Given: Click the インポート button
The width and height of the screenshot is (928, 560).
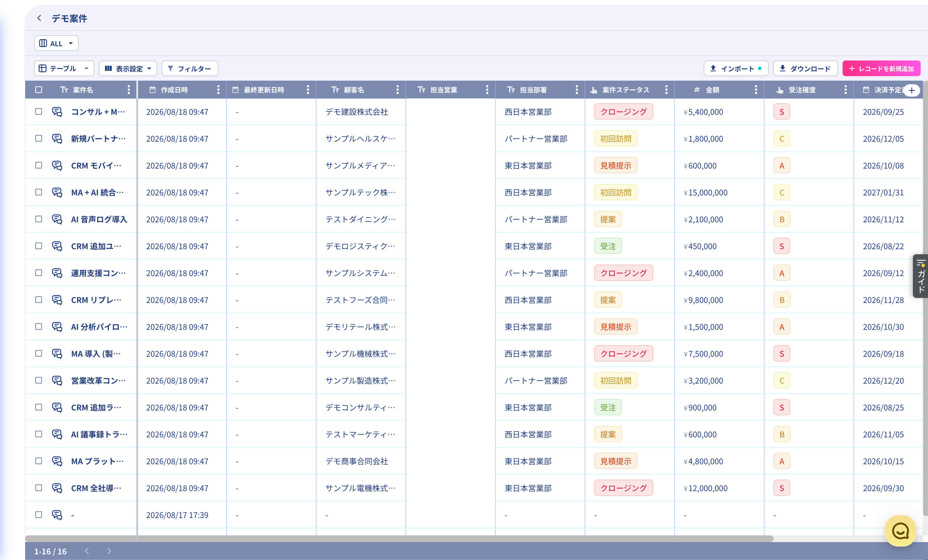Looking at the screenshot, I should pyautogui.click(x=736, y=69).
